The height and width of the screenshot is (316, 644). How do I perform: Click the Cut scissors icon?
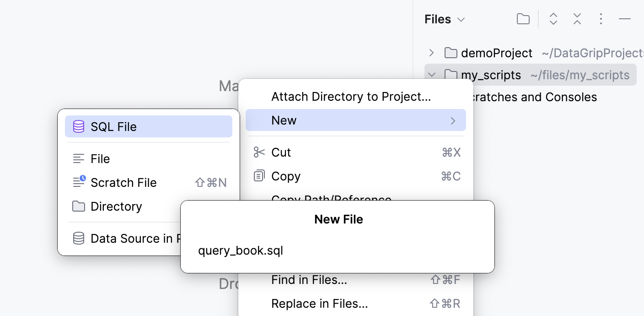coord(259,152)
